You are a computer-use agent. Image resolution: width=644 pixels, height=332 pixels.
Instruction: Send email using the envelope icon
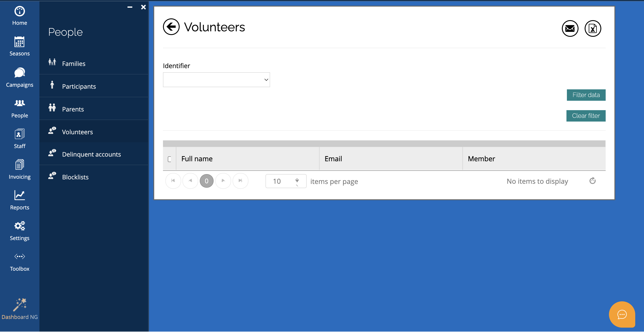[570, 28]
